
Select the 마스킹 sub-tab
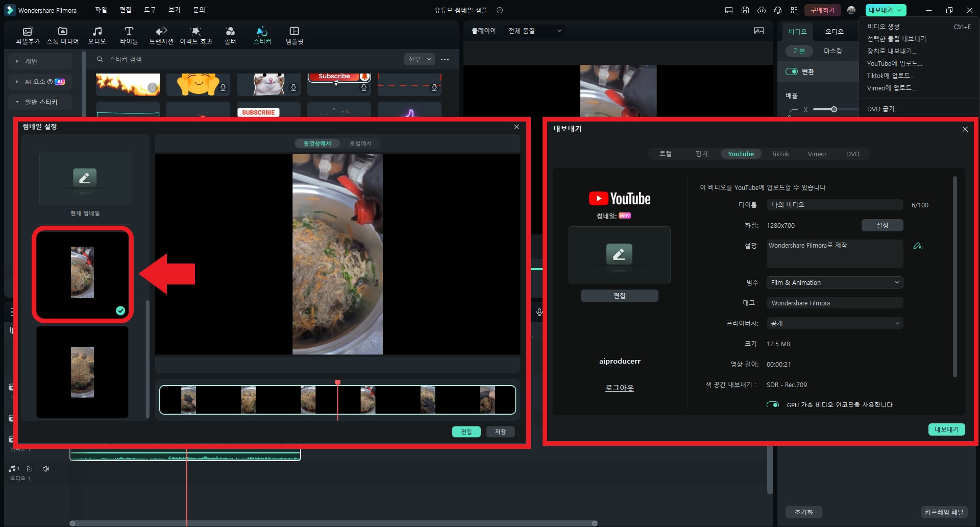pyautogui.click(x=832, y=51)
